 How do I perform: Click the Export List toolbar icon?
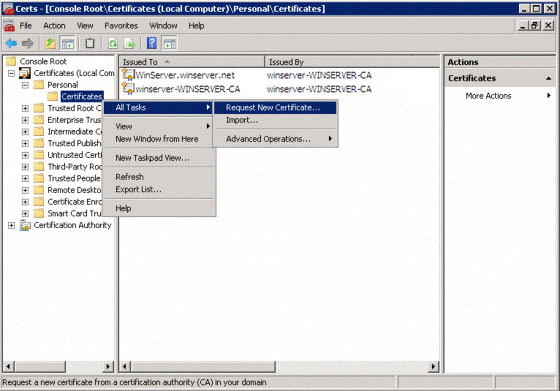129,44
